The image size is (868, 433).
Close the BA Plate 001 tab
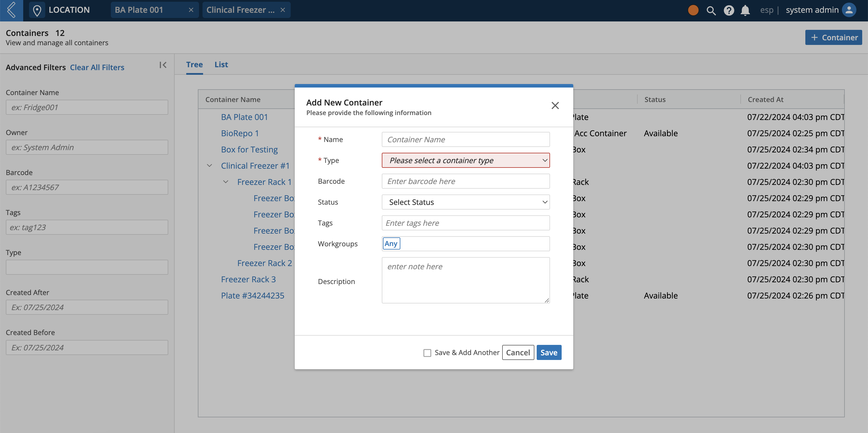[191, 10]
